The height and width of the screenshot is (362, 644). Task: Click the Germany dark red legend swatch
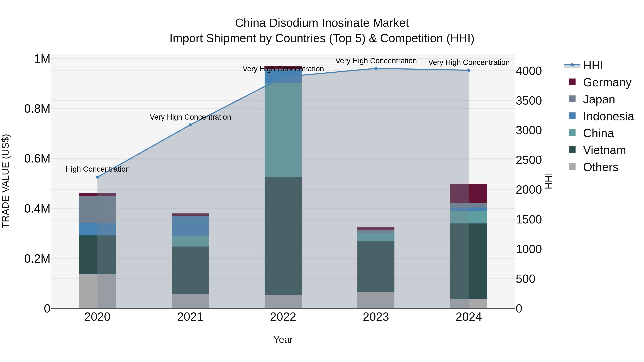pyautogui.click(x=572, y=82)
